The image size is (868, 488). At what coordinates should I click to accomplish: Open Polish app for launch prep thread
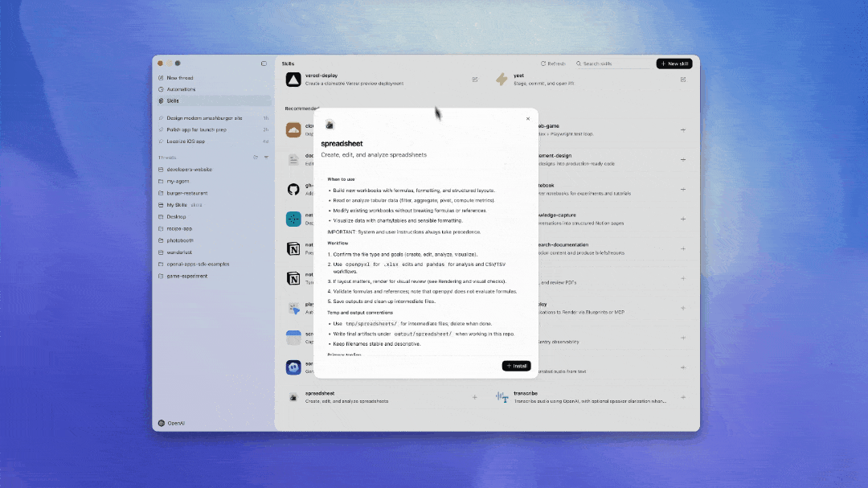tap(214, 129)
